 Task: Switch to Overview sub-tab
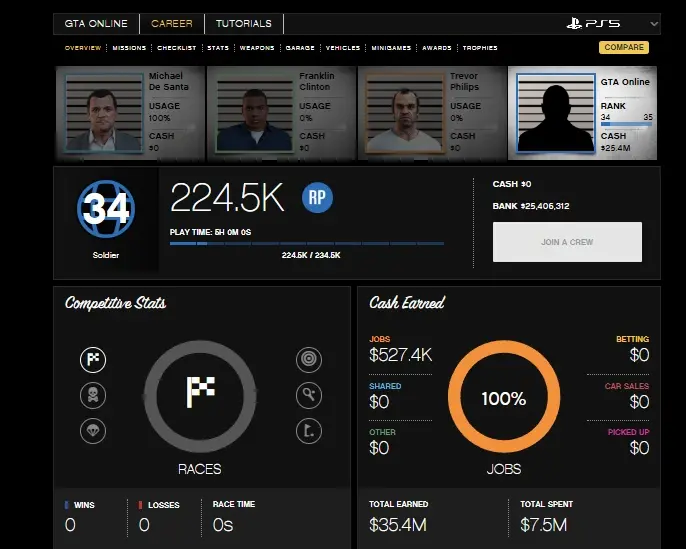tap(83, 48)
